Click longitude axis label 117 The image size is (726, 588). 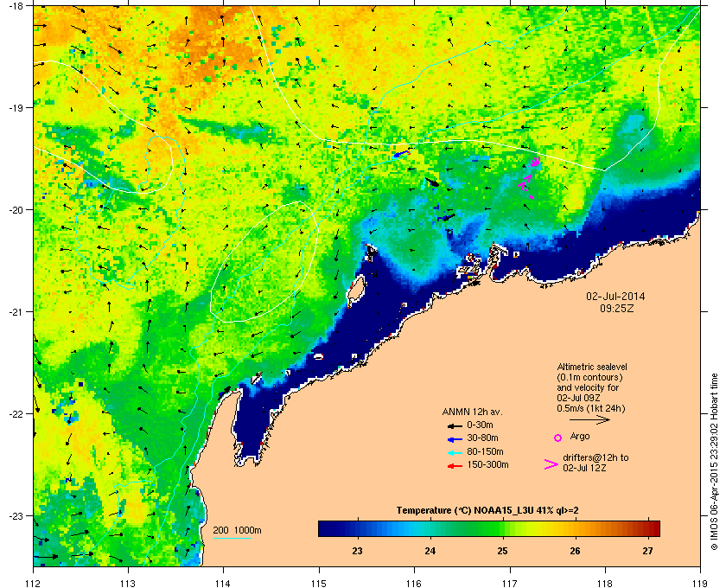510,583
